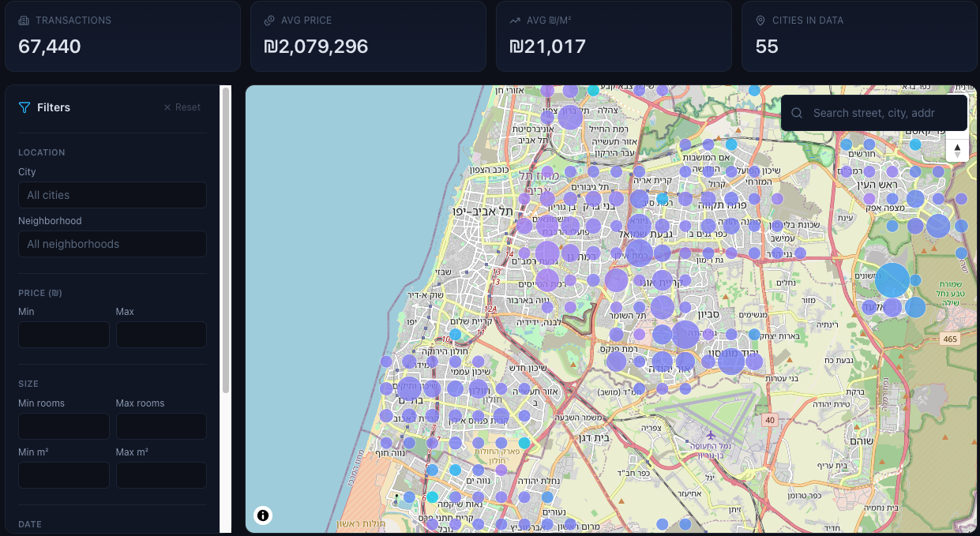
Task: Click the route 40 road shield
Action: (x=770, y=421)
